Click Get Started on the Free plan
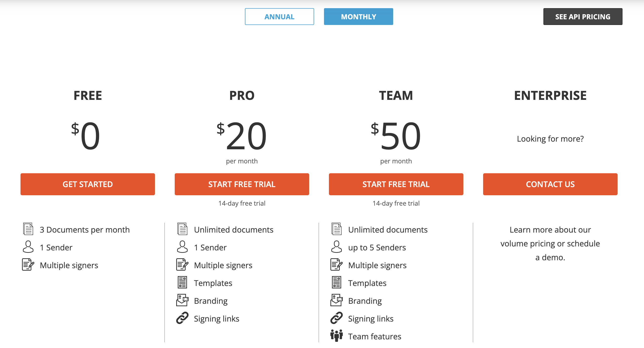Screen dimensions: 644x348 click(x=88, y=184)
